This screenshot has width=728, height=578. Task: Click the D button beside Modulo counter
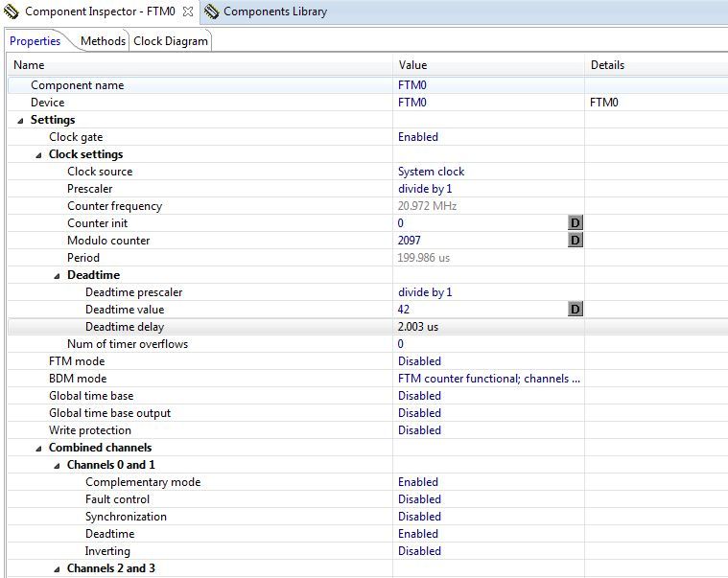pos(575,241)
